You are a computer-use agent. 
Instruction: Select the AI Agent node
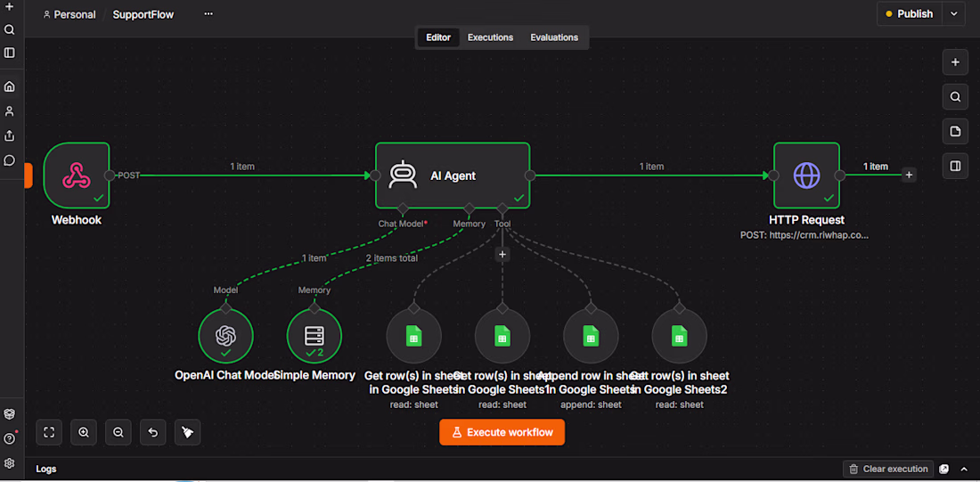pos(453,176)
